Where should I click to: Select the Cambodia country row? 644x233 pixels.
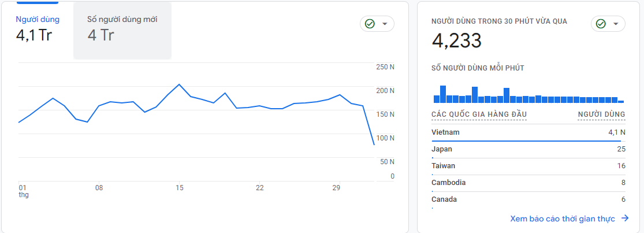click(x=528, y=183)
